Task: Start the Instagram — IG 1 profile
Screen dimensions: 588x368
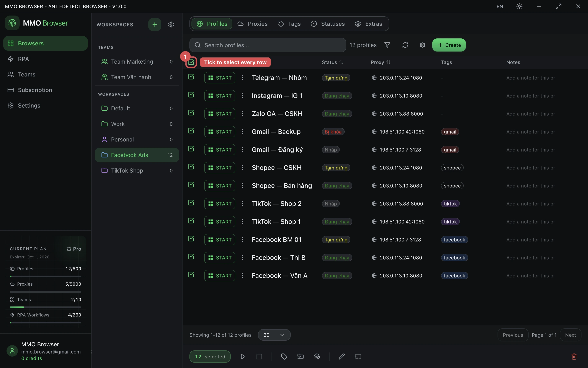Action: (x=220, y=96)
